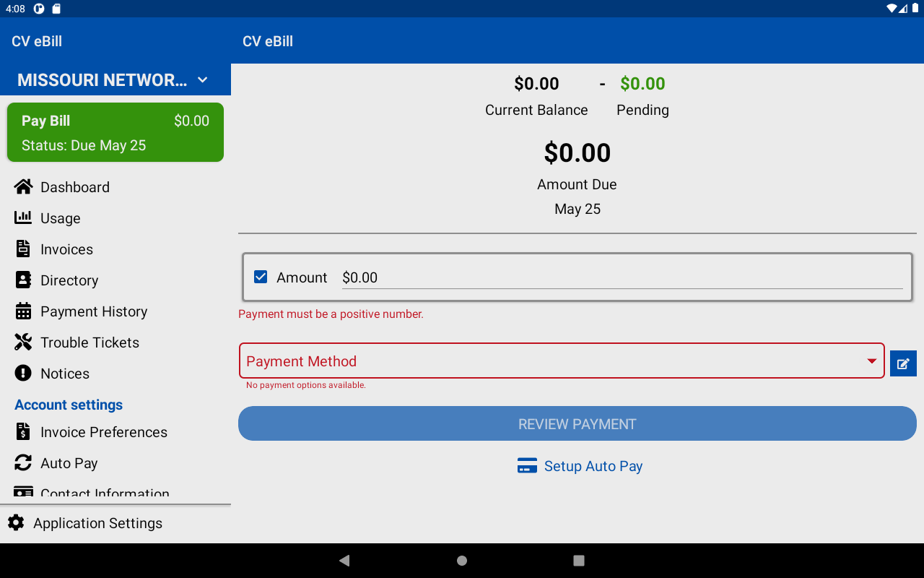The image size is (924, 578).
Task: Go to Usage in the sidebar
Action: click(115, 218)
